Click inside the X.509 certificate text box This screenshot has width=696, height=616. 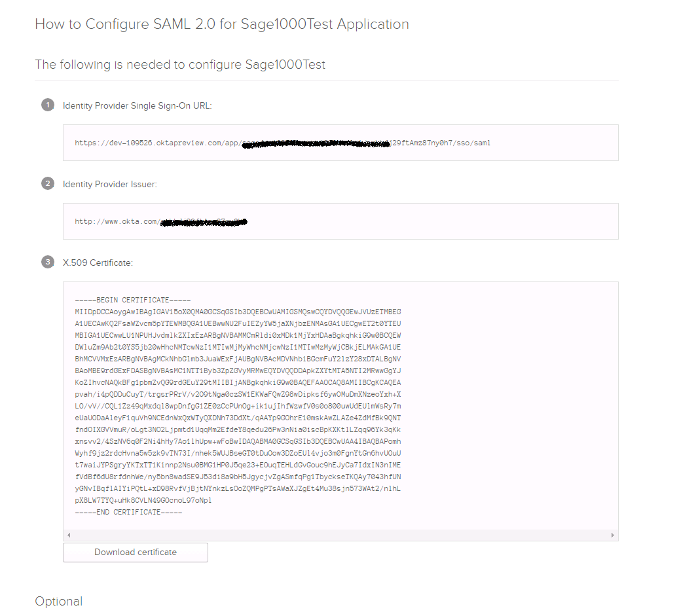click(x=340, y=406)
